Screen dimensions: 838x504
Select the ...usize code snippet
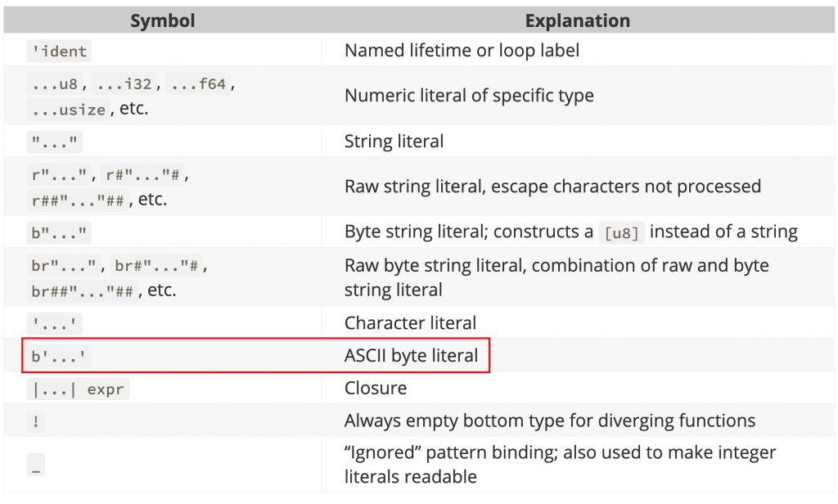(69, 109)
